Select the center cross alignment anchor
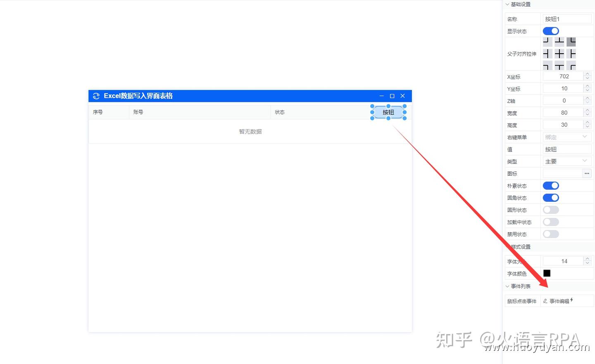The height and width of the screenshot is (364, 595). pos(559,54)
